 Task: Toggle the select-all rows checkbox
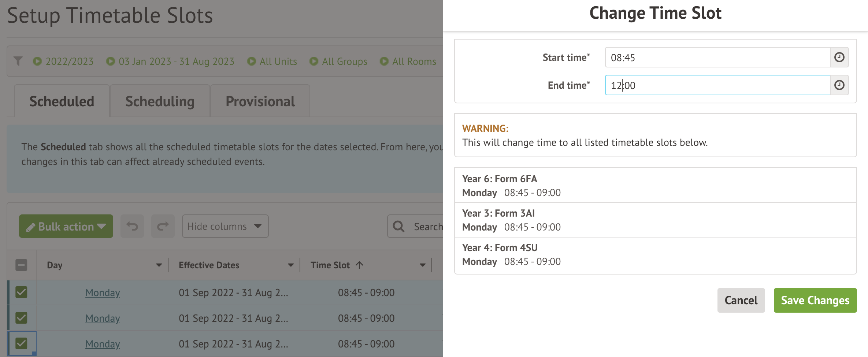(21, 265)
